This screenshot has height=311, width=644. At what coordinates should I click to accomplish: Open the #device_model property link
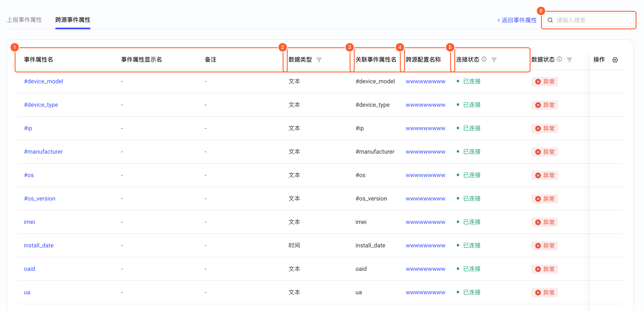44,81
